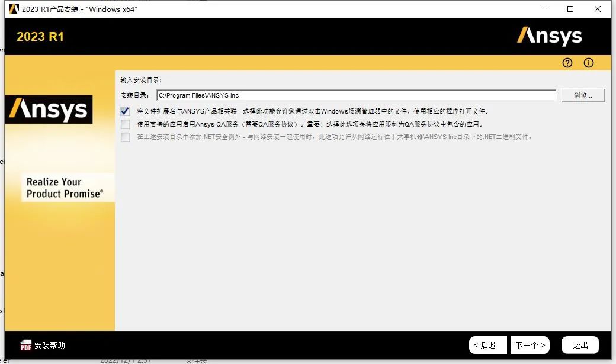Click the Ansys logo on left sidebar
This screenshot has width=616, height=364.
pos(48,109)
